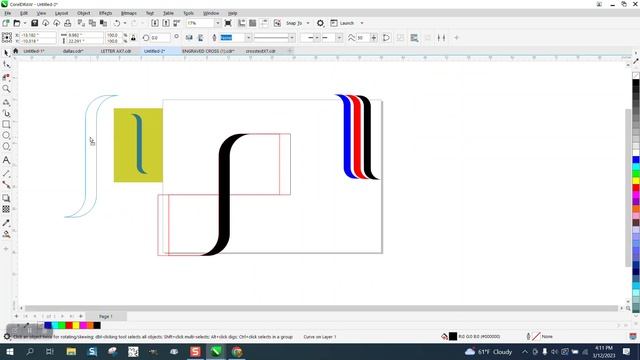Viewport: 640px width, 360px height.
Task: Select the Pick tool in the toolbox
Action: pyautogui.click(x=6, y=53)
